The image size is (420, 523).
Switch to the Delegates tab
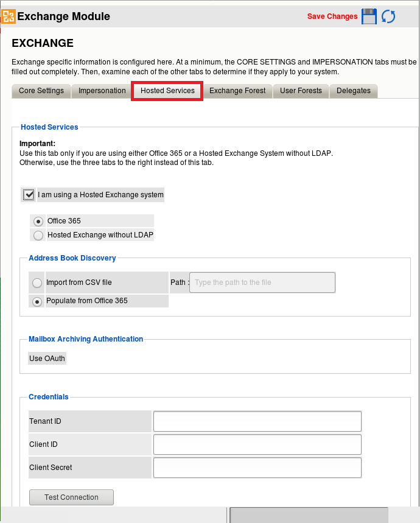354,91
